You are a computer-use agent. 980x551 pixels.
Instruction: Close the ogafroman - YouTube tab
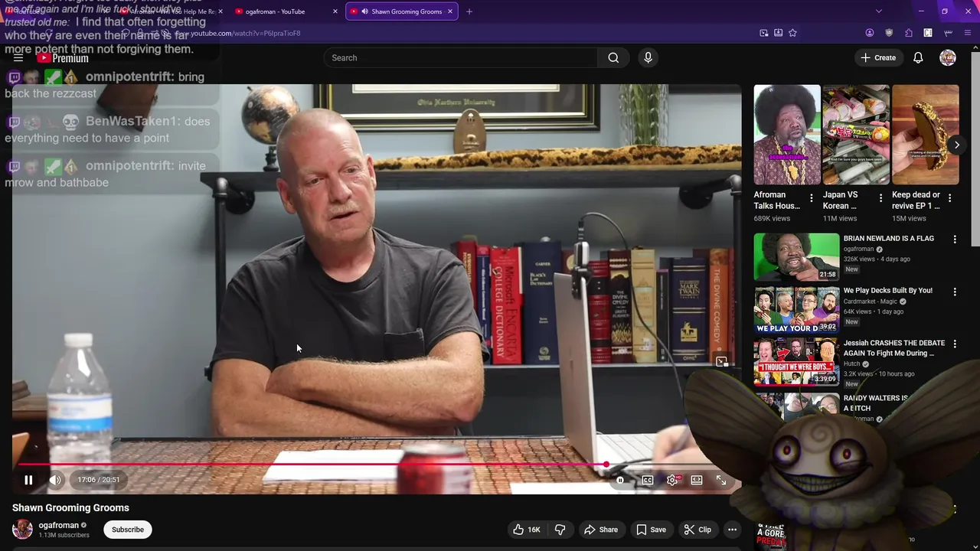coord(335,11)
